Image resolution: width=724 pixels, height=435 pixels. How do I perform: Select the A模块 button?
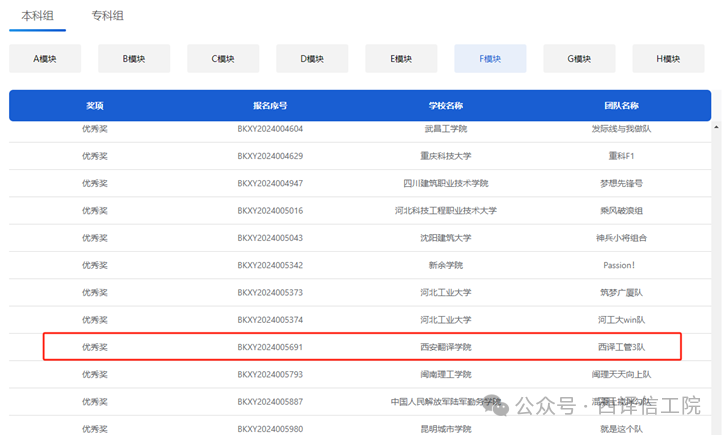click(x=45, y=59)
